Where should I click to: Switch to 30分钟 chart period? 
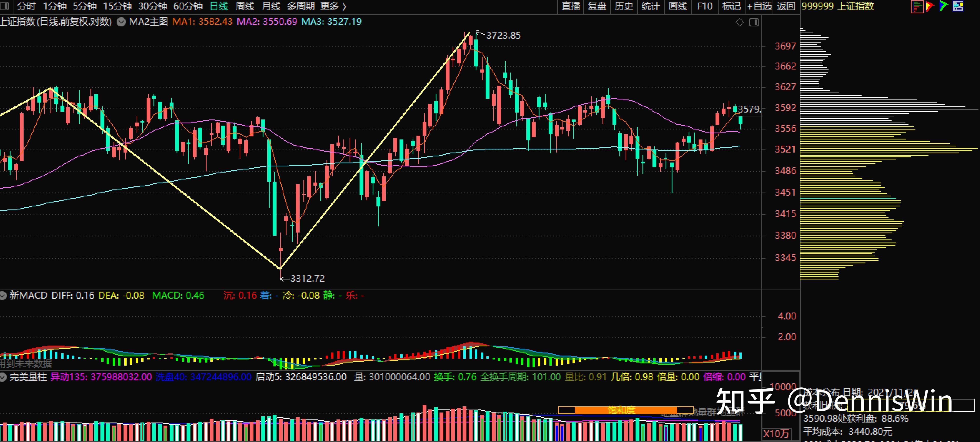(152, 6)
